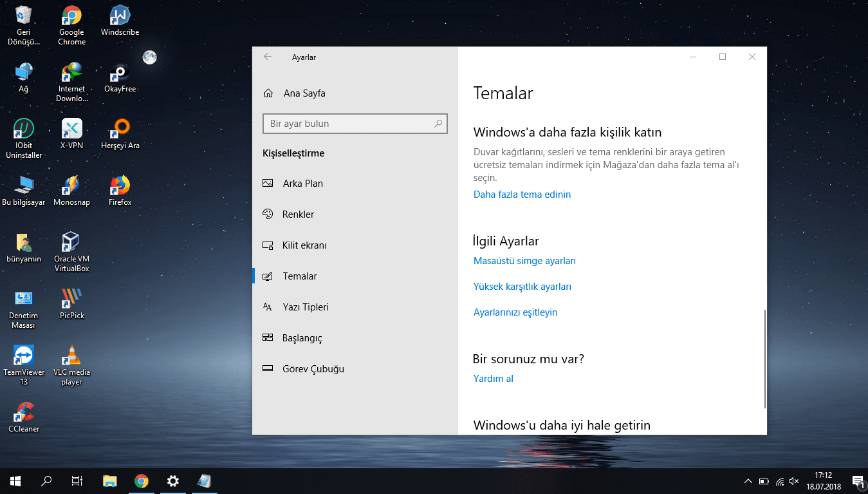Open Masaüstü simge ayarları link
The width and height of the screenshot is (868, 494).
pyautogui.click(x=524, y=261)
